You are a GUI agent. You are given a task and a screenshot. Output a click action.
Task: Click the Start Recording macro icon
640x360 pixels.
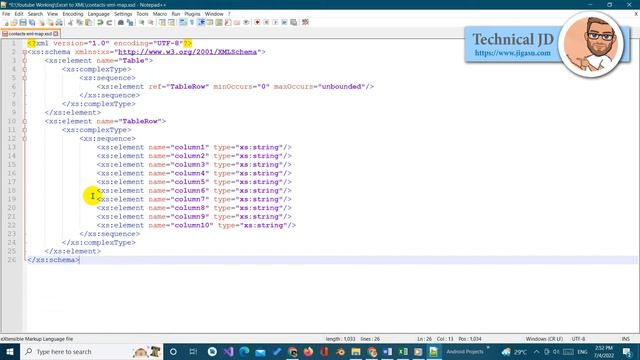click(257, 22)
